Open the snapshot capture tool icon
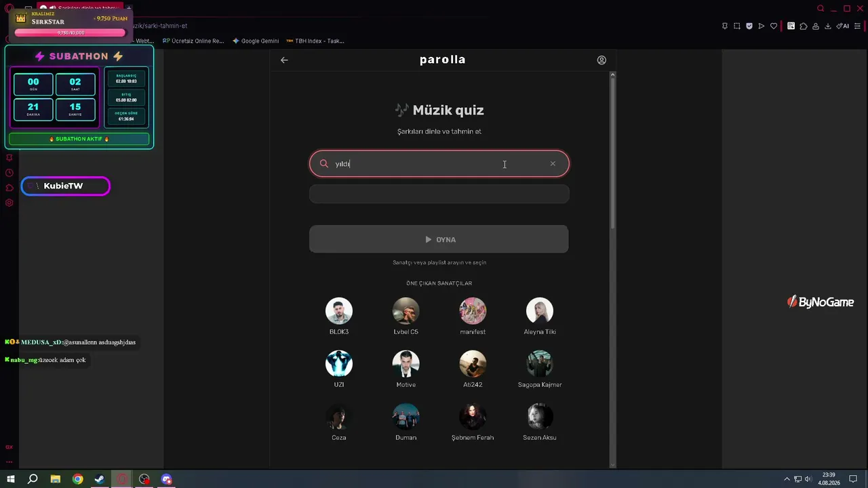This screenshot has height=488, width=868. click(737, 26)
